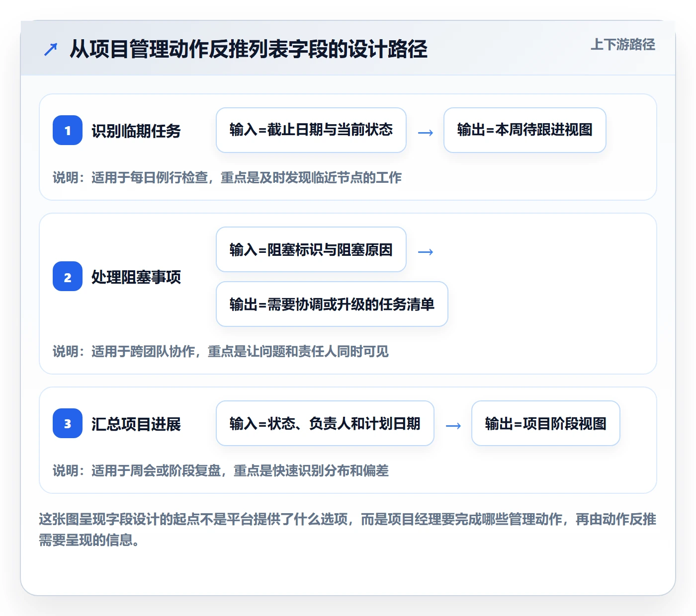
Task: Click the note about 跨团队协作
Action: click(221, 351)
